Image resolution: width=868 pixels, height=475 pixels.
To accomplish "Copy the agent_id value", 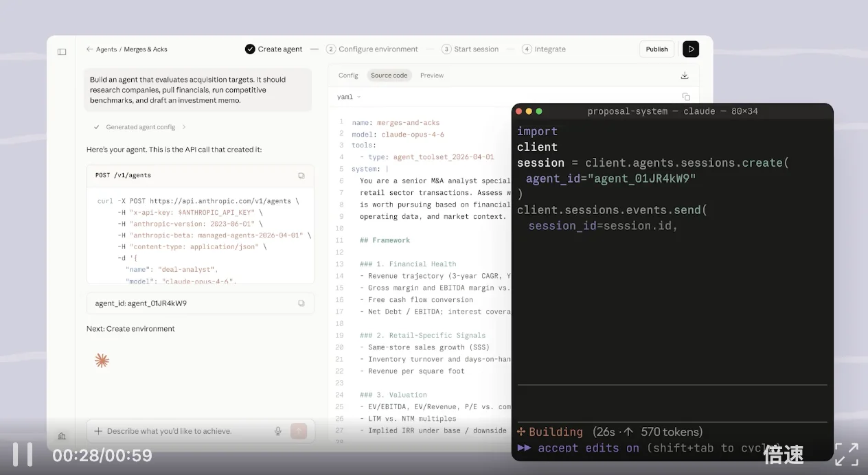I will 301,303.
